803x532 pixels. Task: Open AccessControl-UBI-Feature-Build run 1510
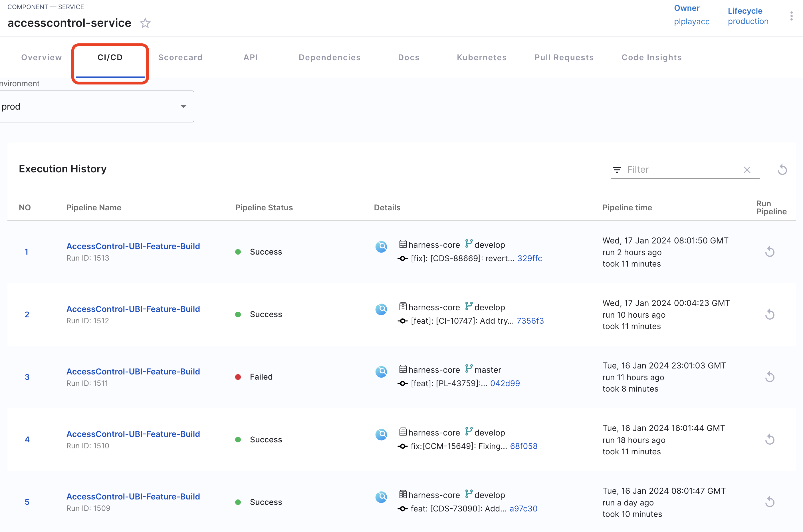pyautogui.click(x=133, y=434)
